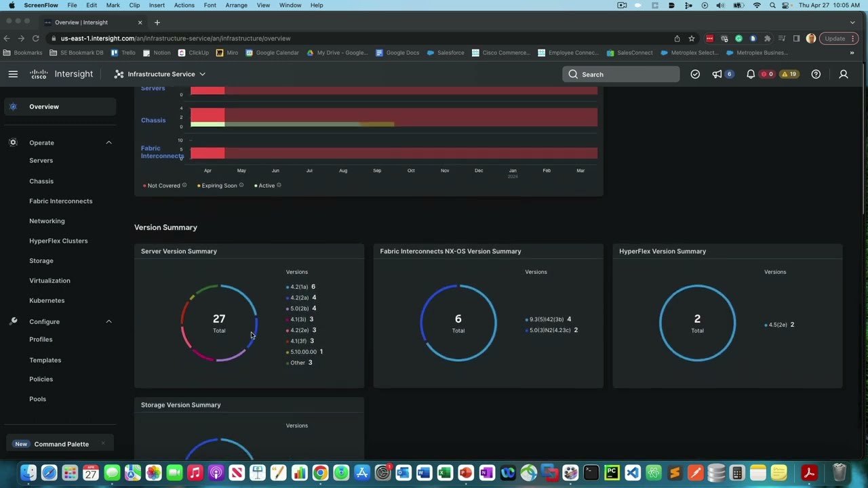Click the Chassis link in contract chart
Image resolution: width=868 pixels, height=488 pixels.
[153, 120]
